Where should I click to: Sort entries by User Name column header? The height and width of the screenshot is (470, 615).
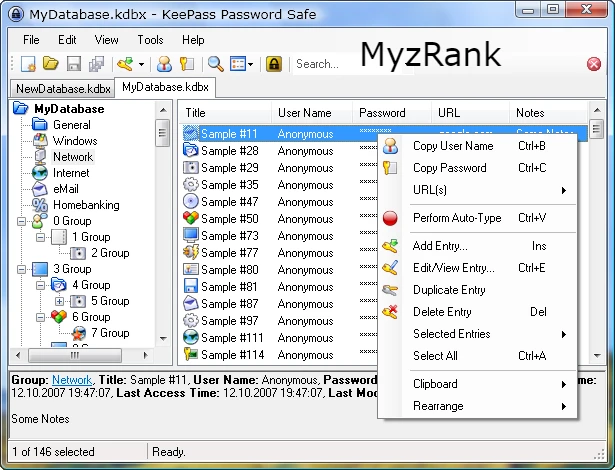[x=312, y=113]
